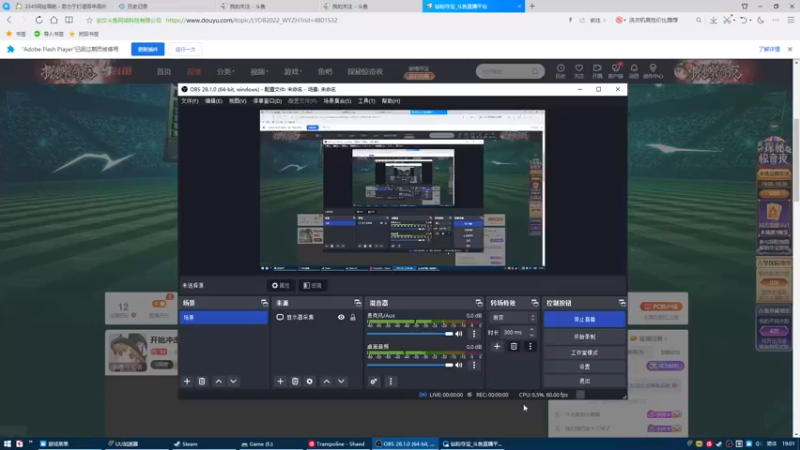Select the scene item in Scenes list

tap(223, 317)
